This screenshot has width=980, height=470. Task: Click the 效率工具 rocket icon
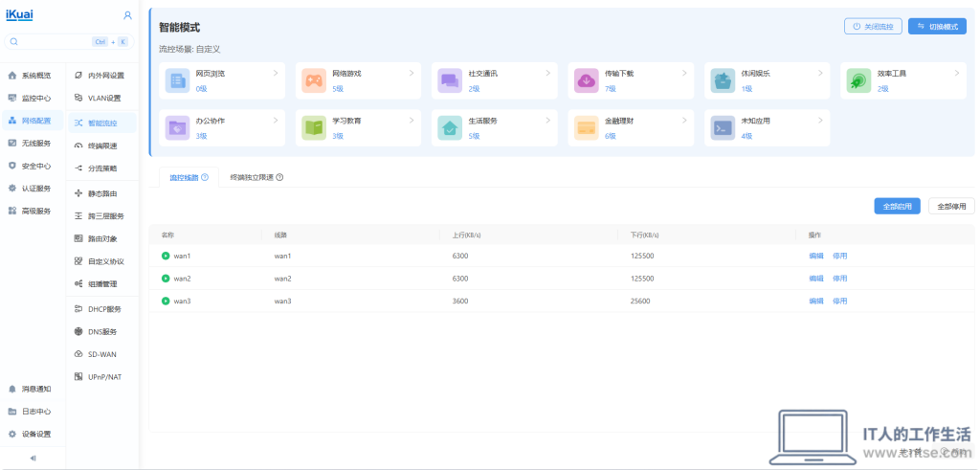click(x=858, y=80)
